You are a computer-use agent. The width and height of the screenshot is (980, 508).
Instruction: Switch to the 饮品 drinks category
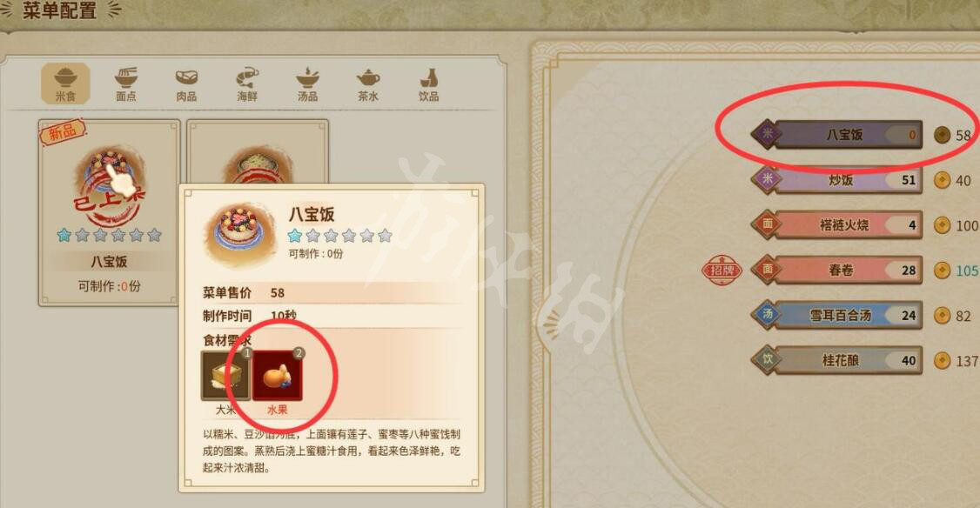(429, 84)
